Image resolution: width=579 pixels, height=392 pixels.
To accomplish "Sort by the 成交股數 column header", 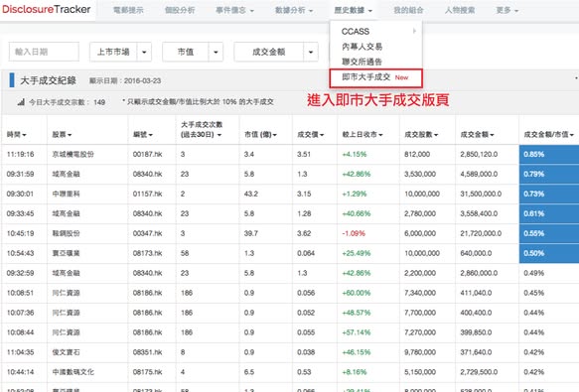I will [421, 135].
